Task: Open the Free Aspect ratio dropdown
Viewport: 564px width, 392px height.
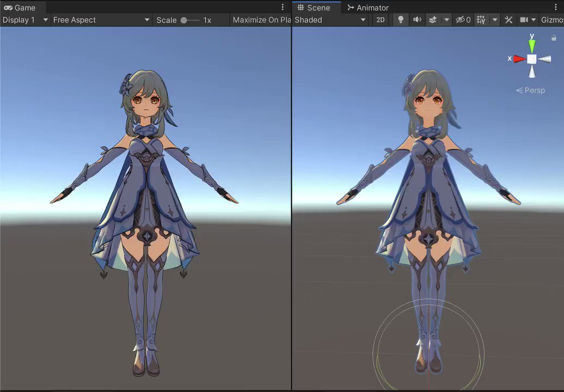Action: [101, 20]
